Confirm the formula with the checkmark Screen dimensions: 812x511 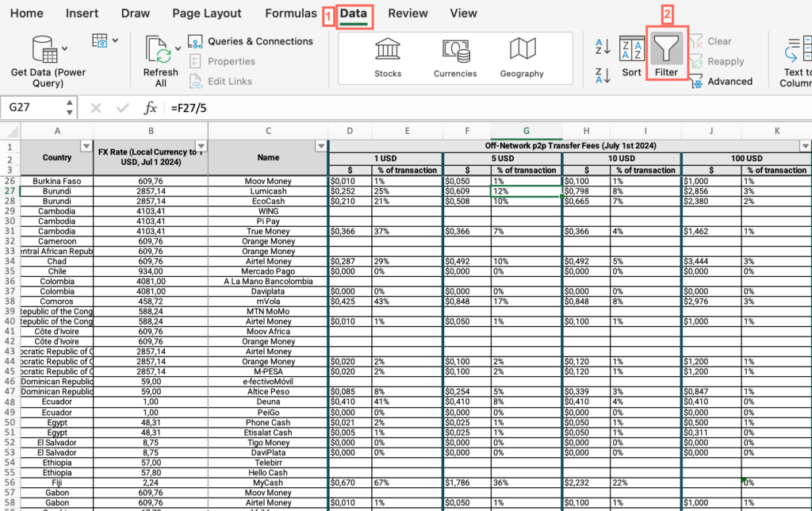point(123,108)
